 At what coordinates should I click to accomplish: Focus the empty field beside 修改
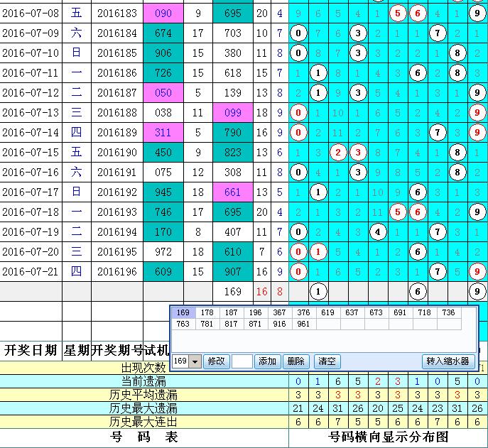point(242,361)
